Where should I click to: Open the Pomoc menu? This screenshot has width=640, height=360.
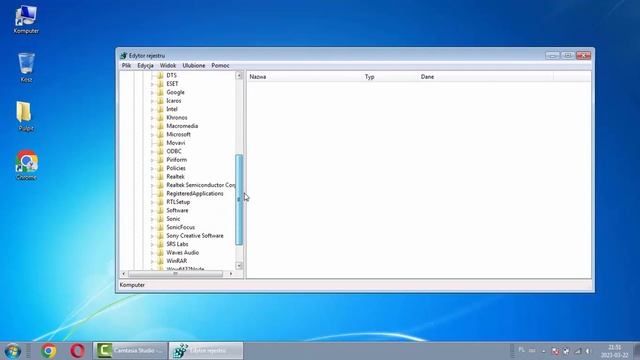point(220,65)
